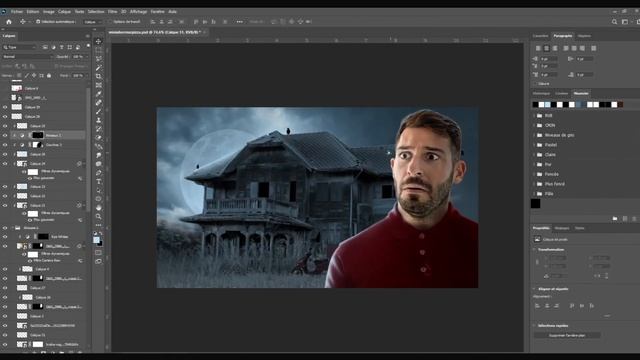Viewport: 640px width, 360px height.
Task: Open the extra tools three-dot menu in toolbar
Action: (x=98, y=225)
